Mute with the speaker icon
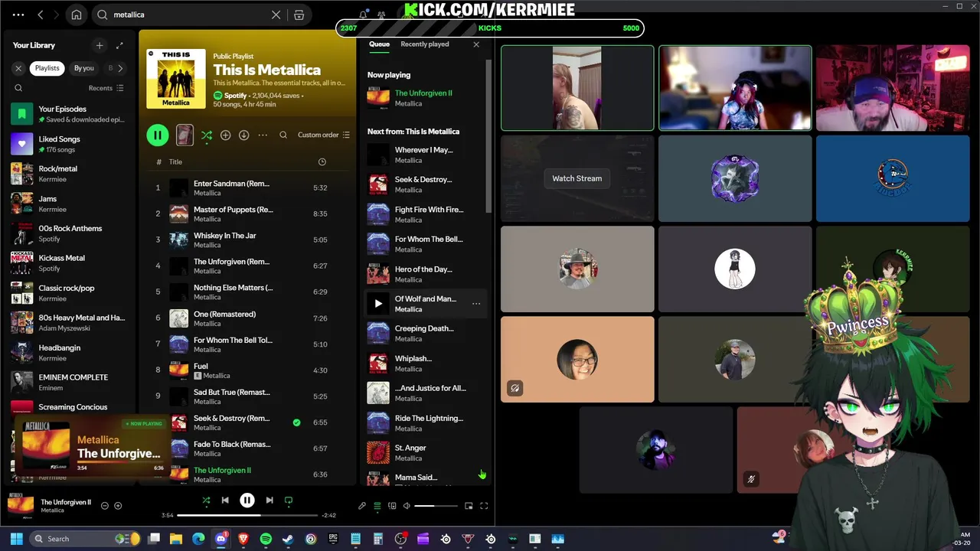The width and height of the screenshot is (980, 551). coord(407,506)
